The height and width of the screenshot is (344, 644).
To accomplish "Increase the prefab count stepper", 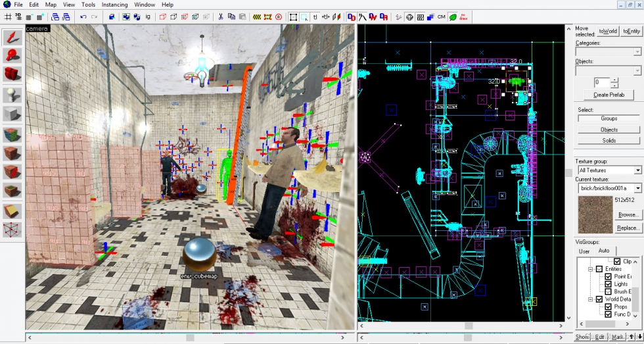I will (x=614, y=80).
